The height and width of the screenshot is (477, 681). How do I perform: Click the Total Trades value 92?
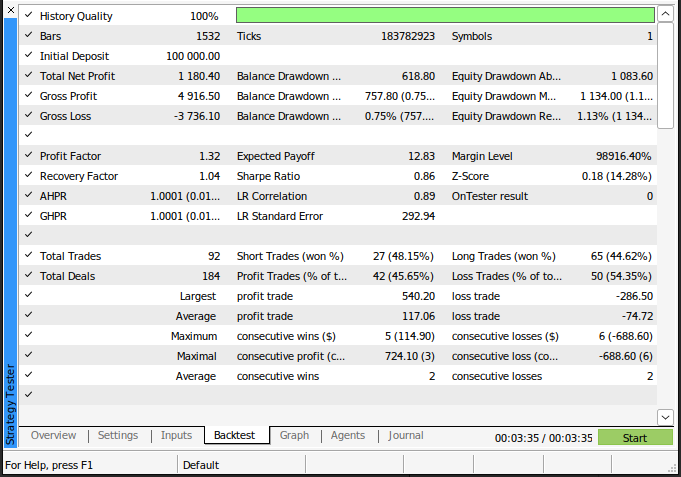coord(214,256)
